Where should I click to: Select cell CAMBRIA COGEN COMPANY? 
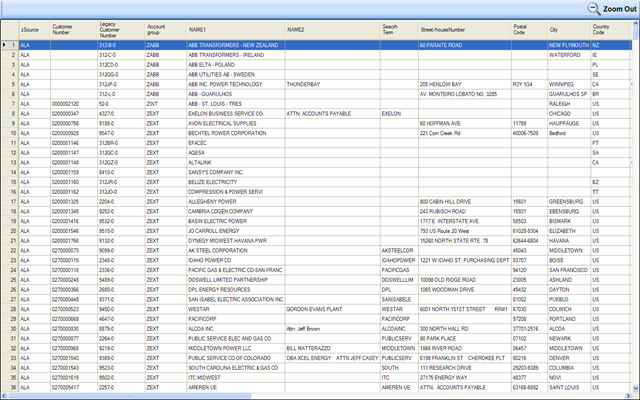[236, 211]
